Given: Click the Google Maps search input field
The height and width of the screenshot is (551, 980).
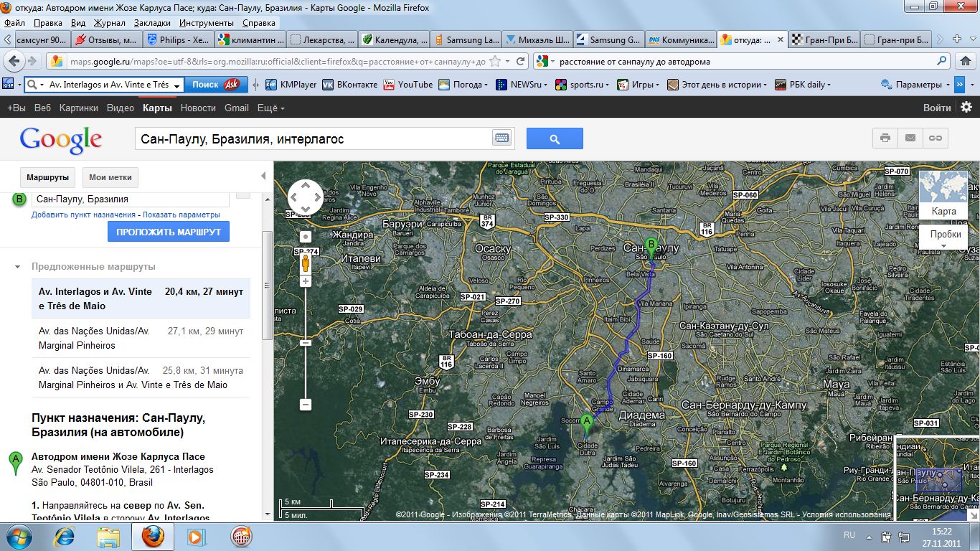Looking at the screenshot, I should pyautogui.click(x=314, y=138).
